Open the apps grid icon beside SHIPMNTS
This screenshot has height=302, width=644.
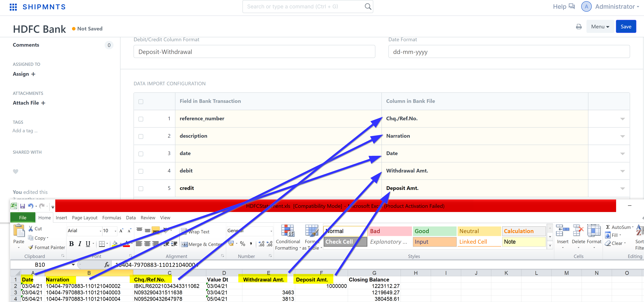pos(13,7)
